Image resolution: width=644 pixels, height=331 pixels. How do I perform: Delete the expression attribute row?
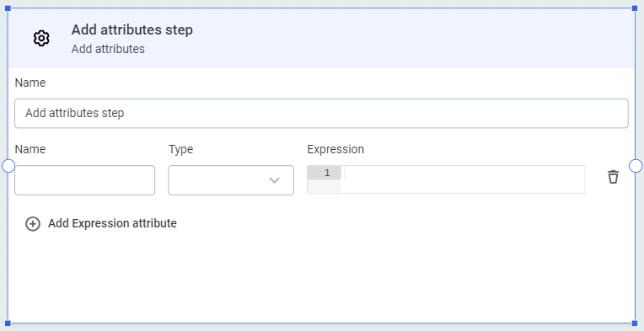point(613,177)
